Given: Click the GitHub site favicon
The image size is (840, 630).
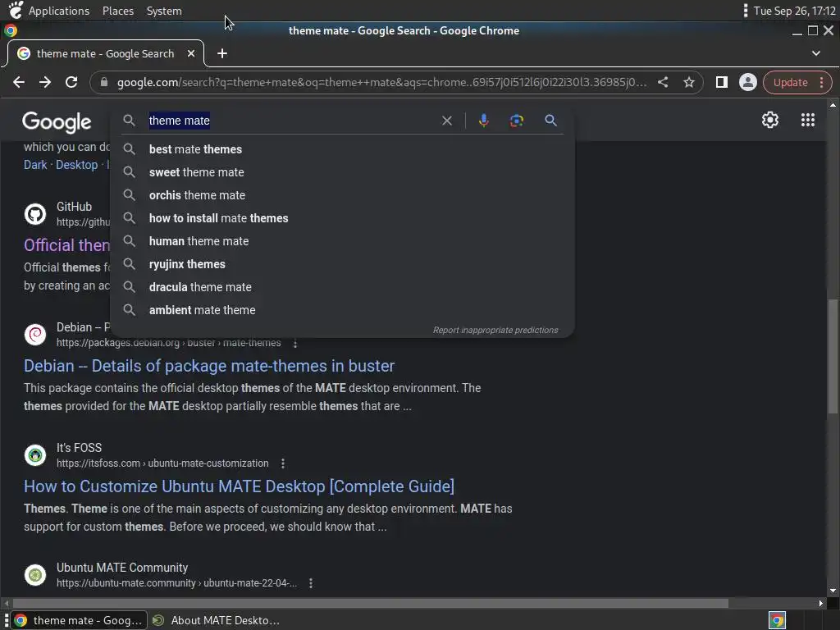Looking at the screenshot, I should click(35, 214).
